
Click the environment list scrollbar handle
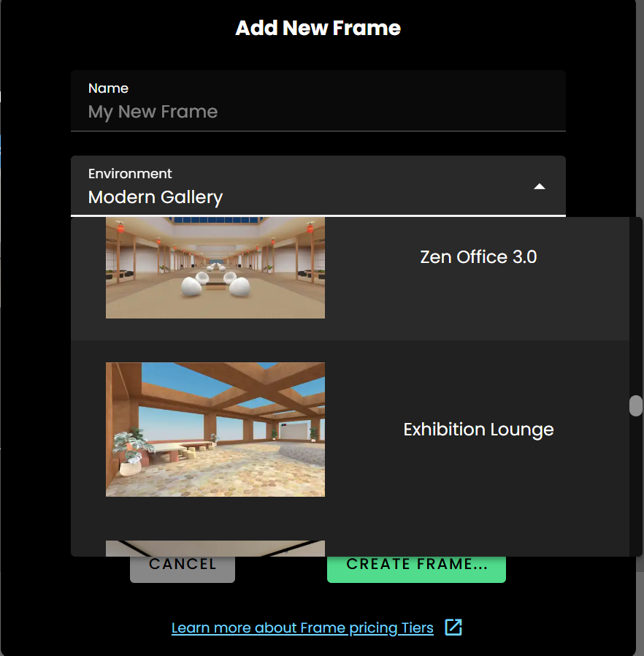(x=635, y=405)
